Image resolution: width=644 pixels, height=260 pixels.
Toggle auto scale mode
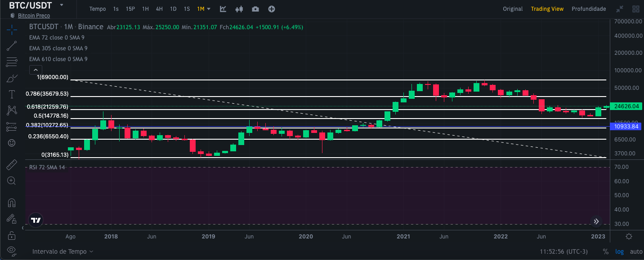coord(636,251)
